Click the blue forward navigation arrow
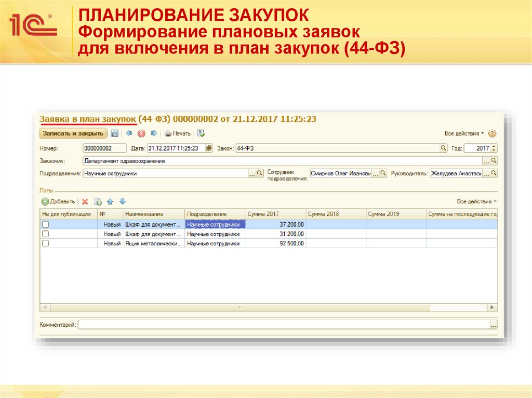Image resolution: width=532 pixels, height=398 pixels. (x=154, y=133)
